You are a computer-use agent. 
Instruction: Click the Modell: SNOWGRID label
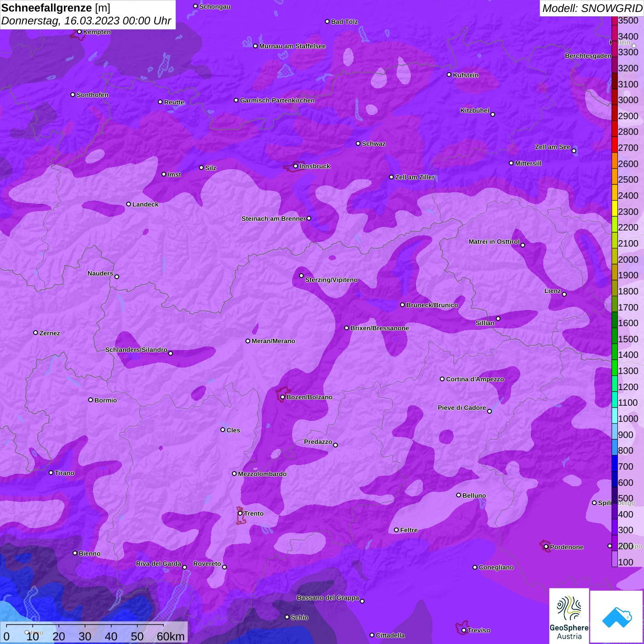pos(592,8)
